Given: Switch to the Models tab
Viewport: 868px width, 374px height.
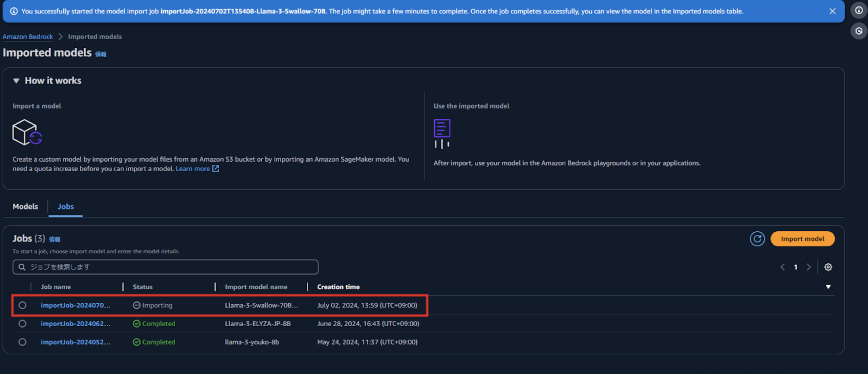Looking at the screenshot, I should pos(25,206).
